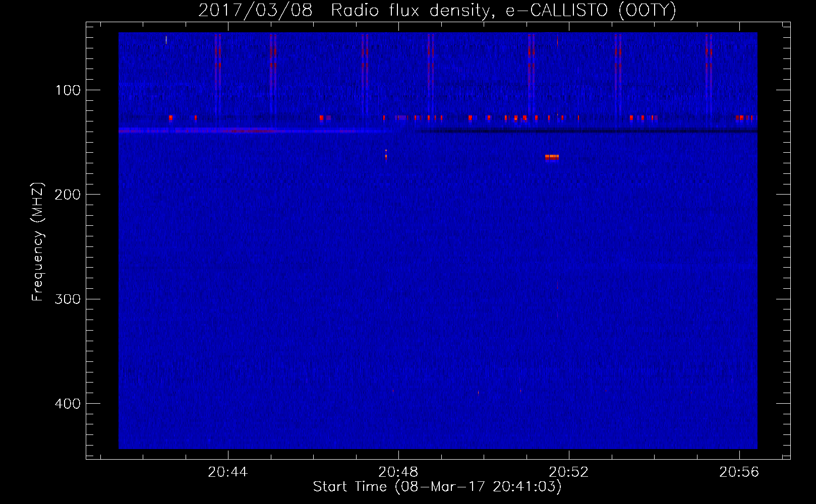Click the 20:44 time tick label
Screen dimensions: 816x504
pyautogui.click(x=228, y=472)
